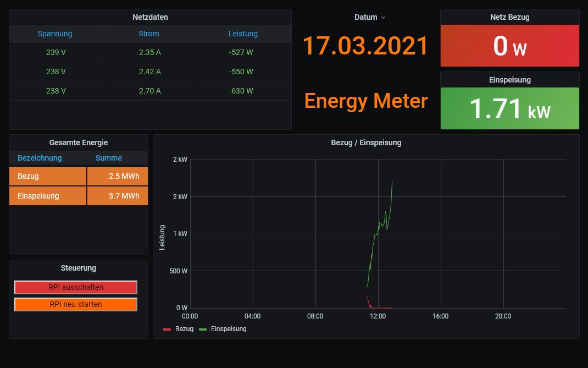588x368 pixels.
Task: Click the red 0 W Netz Bezug stat
Action: 509,46
